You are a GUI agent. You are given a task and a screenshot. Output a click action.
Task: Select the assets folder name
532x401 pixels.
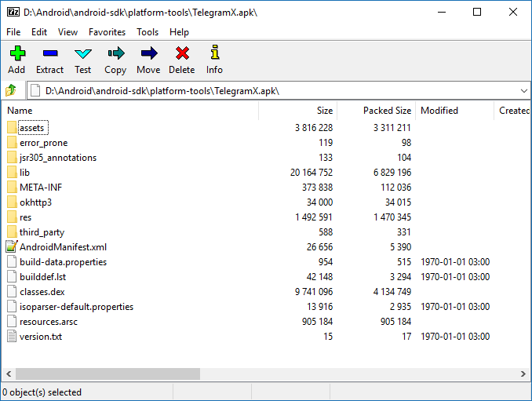32,128
